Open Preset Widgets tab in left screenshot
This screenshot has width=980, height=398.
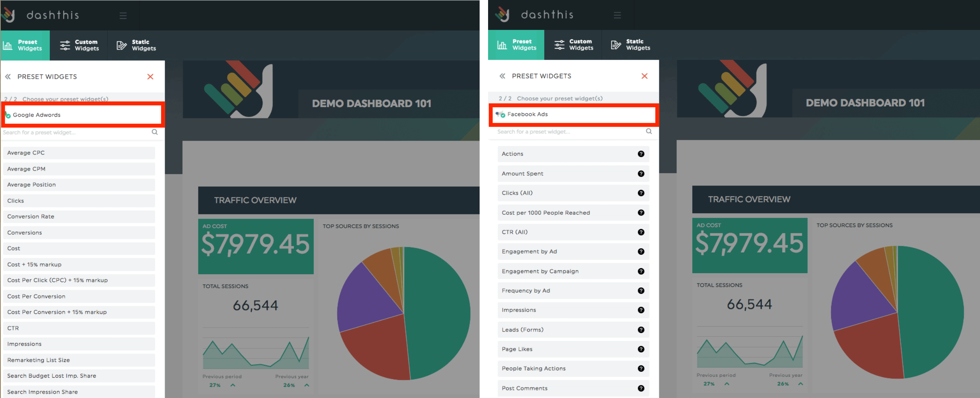coord(25,45)
